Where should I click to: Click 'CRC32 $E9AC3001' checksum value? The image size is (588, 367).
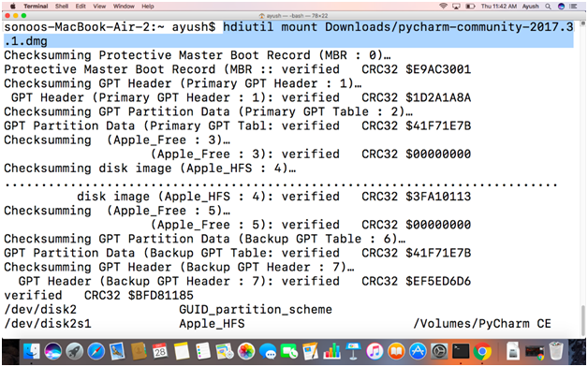point(417,69)
